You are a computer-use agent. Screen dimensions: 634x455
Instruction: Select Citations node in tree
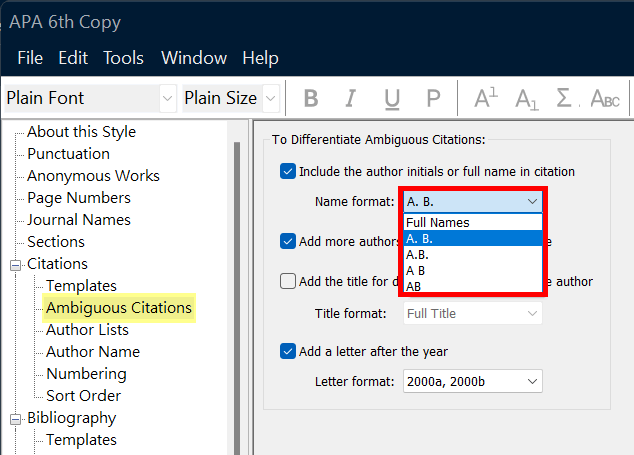[x=57, y=264]
